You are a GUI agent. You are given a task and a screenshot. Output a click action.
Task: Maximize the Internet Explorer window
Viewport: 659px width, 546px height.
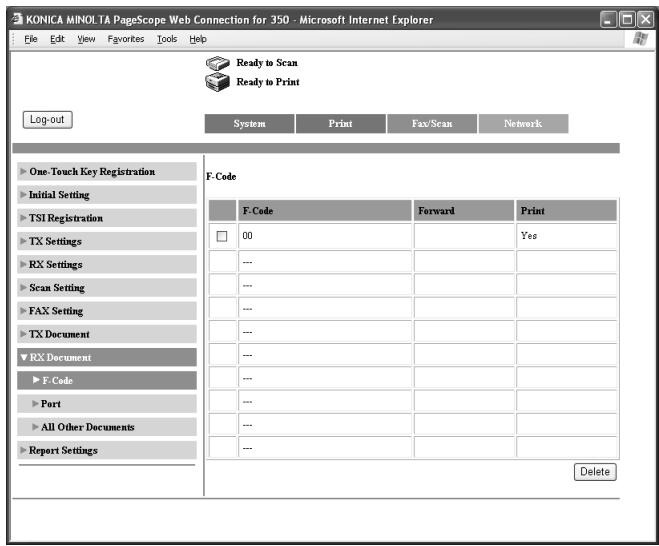627,19
